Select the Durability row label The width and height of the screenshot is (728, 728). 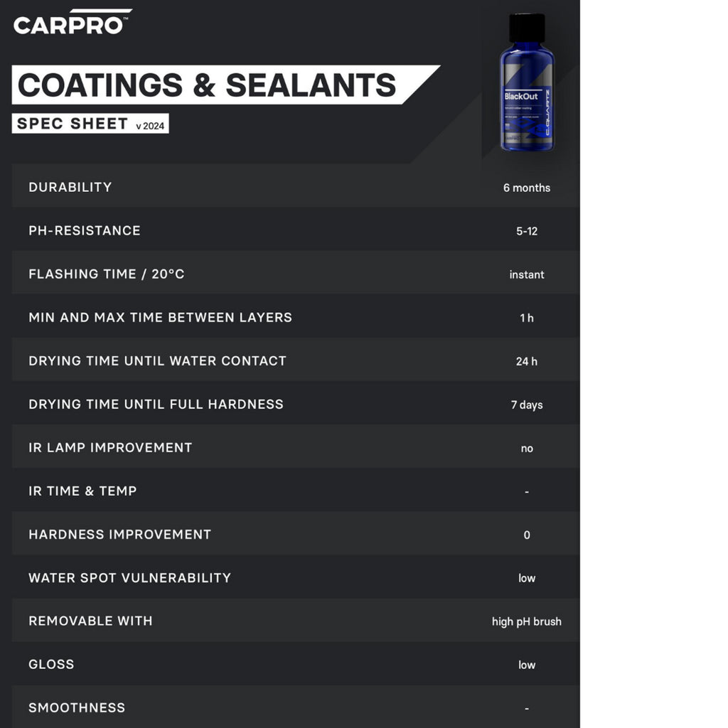(70, 187)
